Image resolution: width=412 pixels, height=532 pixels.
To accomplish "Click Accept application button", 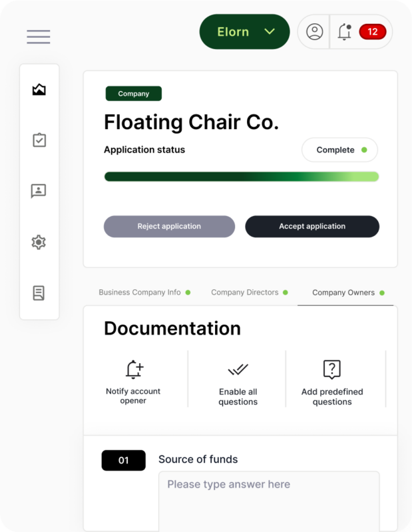I will (x=312, y=227).
